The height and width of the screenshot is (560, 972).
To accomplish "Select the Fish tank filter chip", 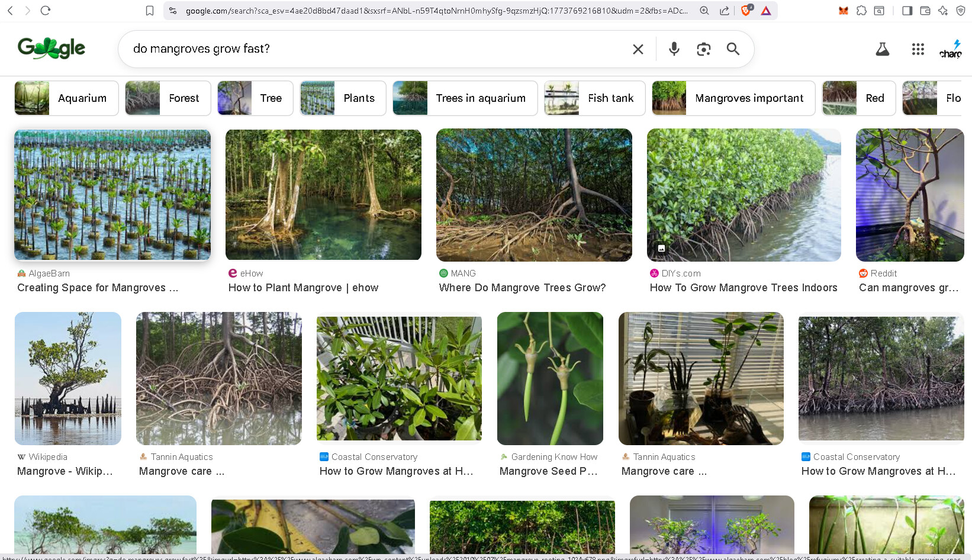I will pyautogui.click(x=594, y=98).
